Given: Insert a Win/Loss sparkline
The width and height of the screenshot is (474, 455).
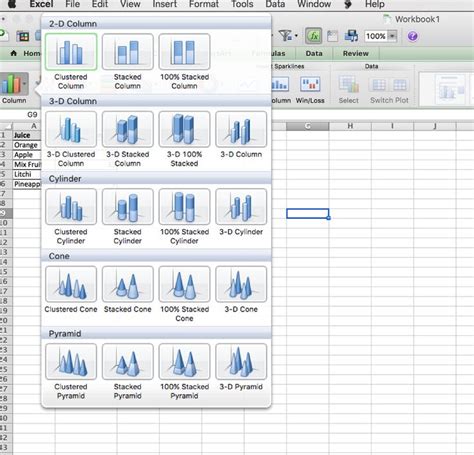Looking at the screenshot, I should click(x=310, y=89).
